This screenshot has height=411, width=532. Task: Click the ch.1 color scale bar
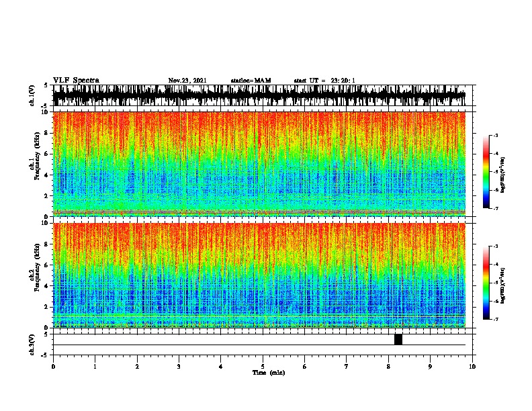tap(486, 172)
